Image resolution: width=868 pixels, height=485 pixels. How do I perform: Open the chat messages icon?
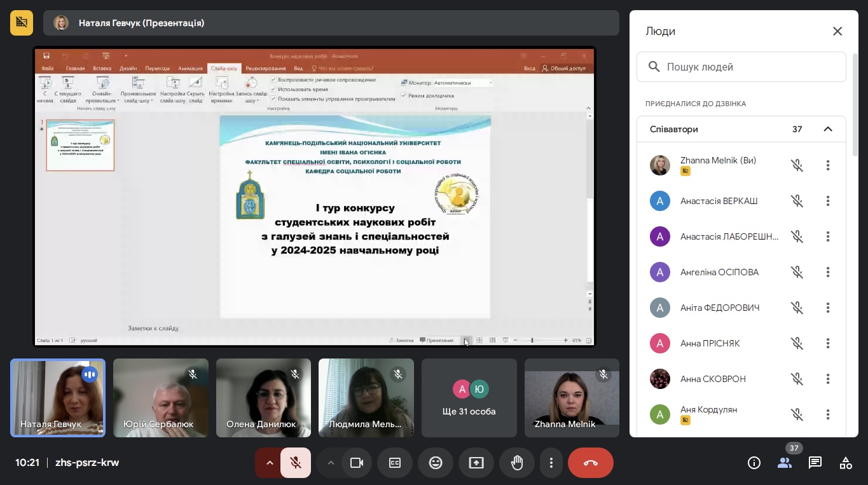pyautogui.click(x=815, y=463)
